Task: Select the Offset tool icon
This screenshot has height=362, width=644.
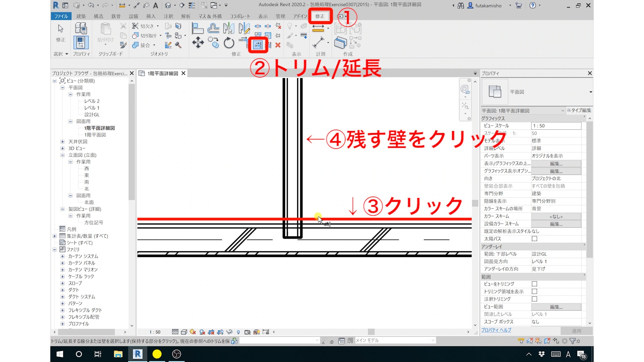Action: 213,28
